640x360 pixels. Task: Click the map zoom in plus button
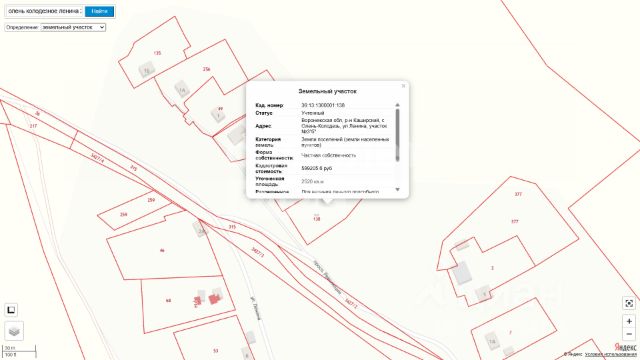pyautogui.click(x=629, y=322)
